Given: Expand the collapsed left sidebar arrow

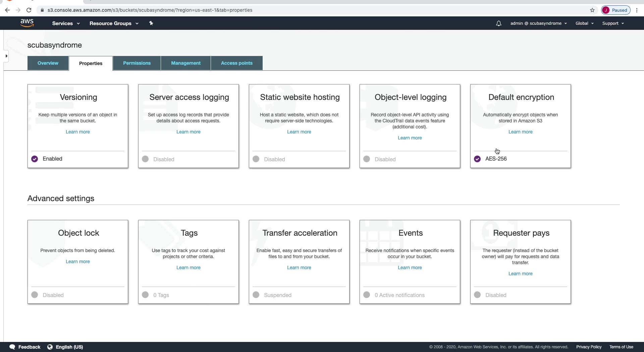Looking at the screenshot, I should click(x=6, y=56).
